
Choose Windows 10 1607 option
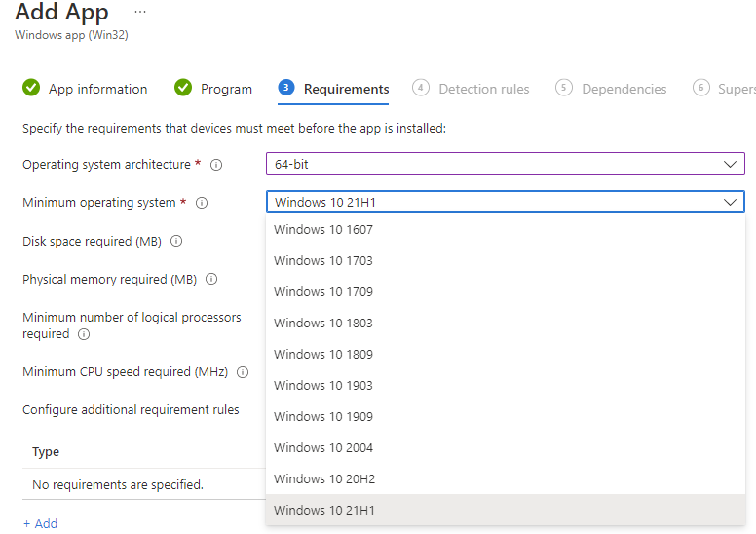click(x=506, y=230)
